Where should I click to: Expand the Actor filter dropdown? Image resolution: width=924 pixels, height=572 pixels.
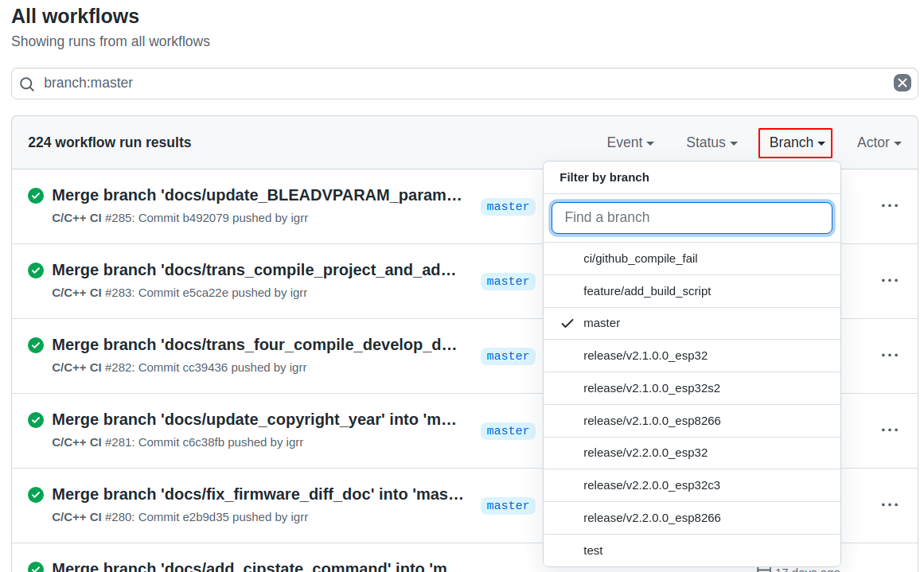(x=879, y=142)
